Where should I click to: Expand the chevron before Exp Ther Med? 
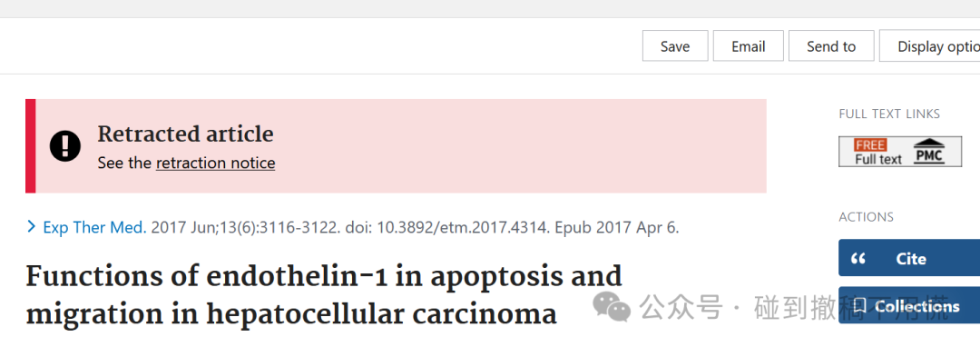point(31,227)
